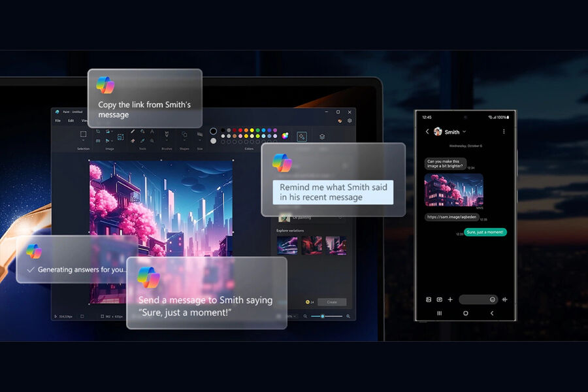Tap the gallery icon in message bar
This screenshot has width=588, height=392.
click(x=429, y=299)
